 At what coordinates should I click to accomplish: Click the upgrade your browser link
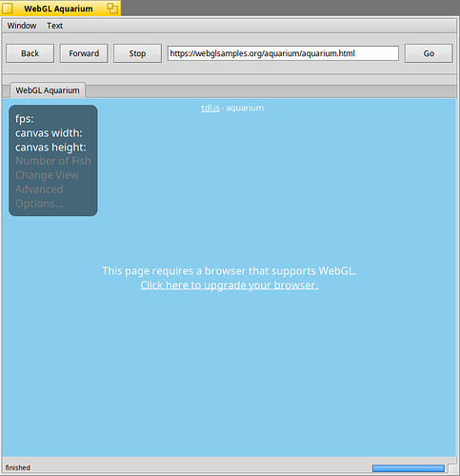pos(230,285)
